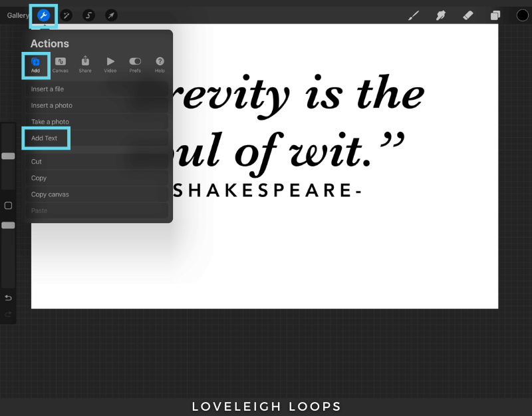The height and width of the screenshot is (416, 532).
Task: Return to the Gallery
Action: tap(16, 15)
